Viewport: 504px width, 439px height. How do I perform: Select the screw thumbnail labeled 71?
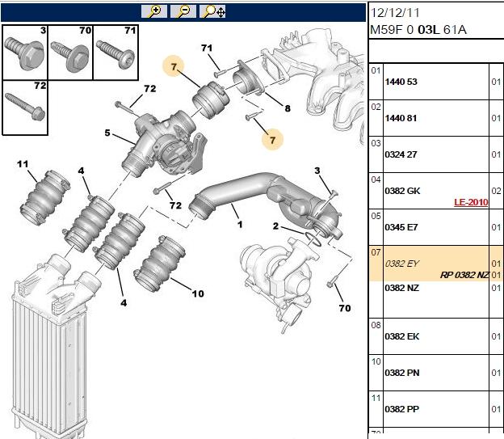point(115,53)
